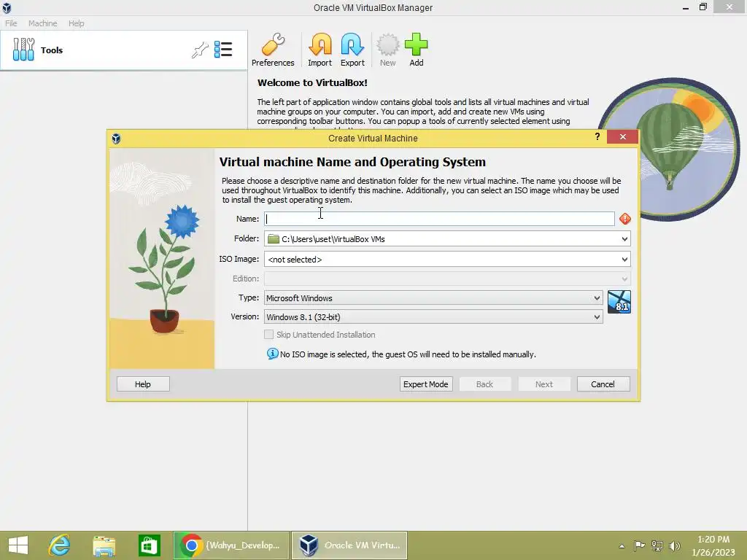Open File Explorer from taskbar
The image size is (747, 560).
[104, 545]
